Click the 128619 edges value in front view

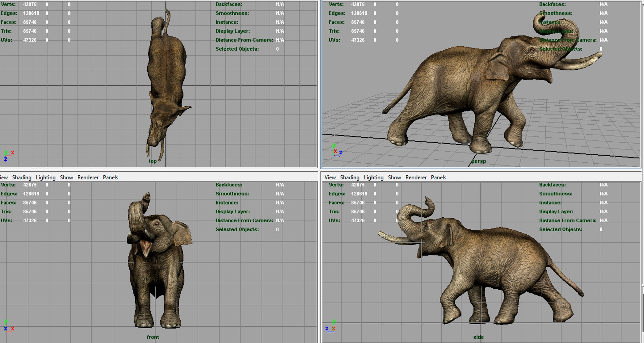point(31,194)
